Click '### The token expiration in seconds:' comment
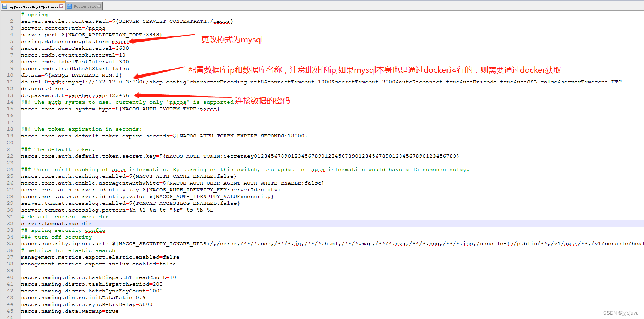644x319 pixels. [x=82, y=129]
